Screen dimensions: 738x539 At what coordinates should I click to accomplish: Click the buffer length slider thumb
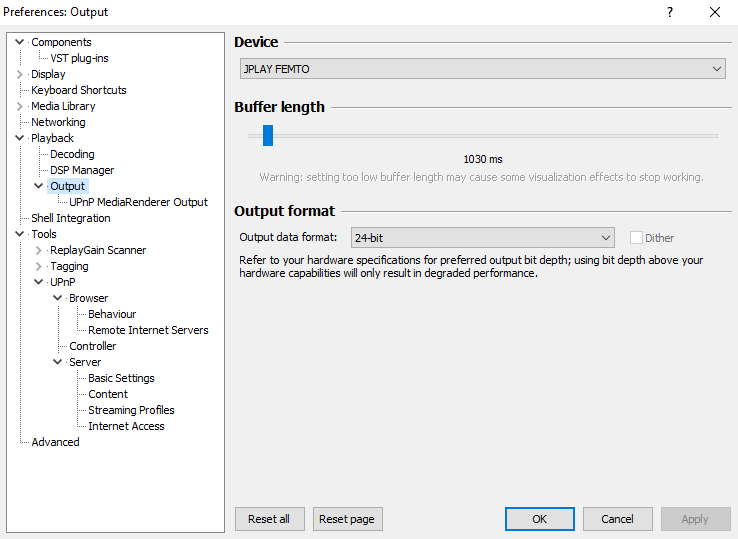pyautogui.click(x=268, y=136)
